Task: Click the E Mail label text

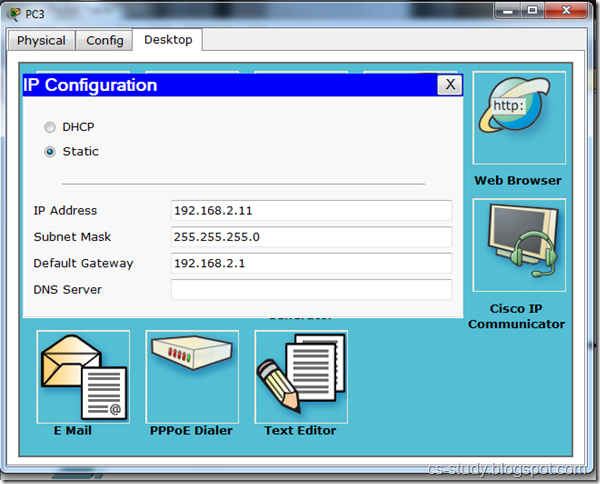Action: pyautogui.click(x=73, y=430)
